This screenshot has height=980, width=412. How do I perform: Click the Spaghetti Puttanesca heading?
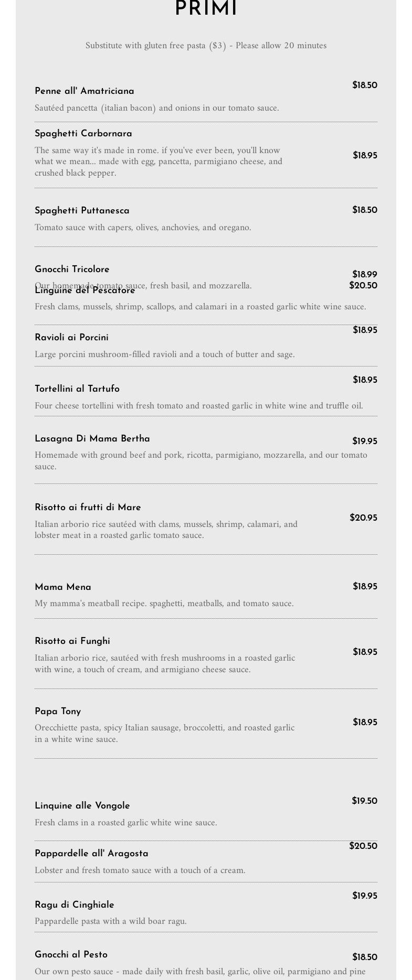[x=82, y=211]
